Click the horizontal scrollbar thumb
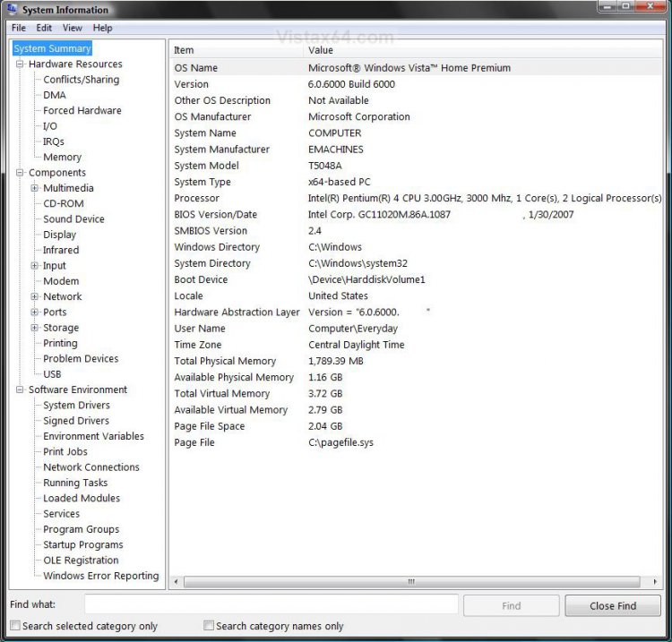Screen dimensions: 672x642 411,582
